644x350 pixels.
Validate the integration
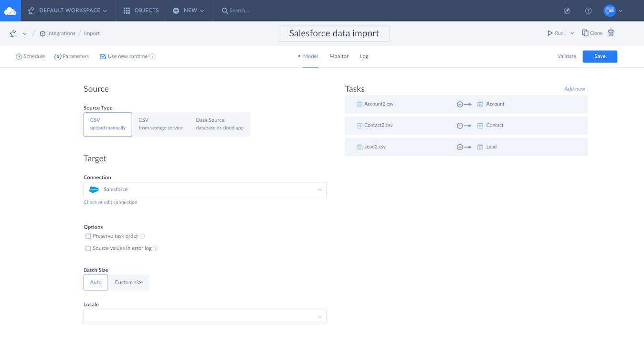pos(567,56)
